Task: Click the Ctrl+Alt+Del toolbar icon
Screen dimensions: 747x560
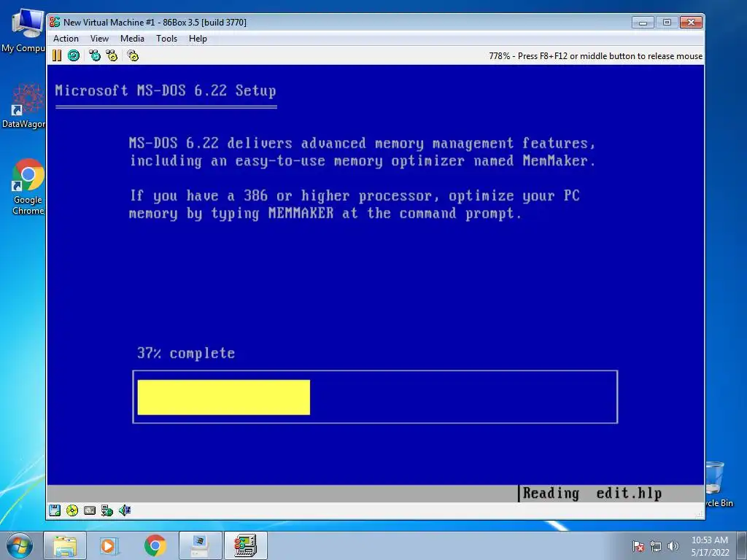Action: pos(95,55)
